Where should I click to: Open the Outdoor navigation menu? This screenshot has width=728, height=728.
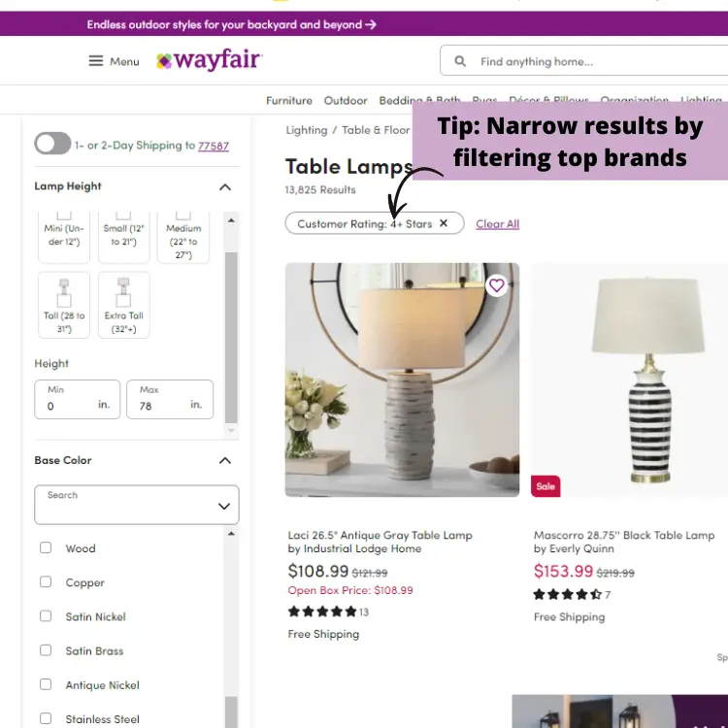click(x=346, y=100)
